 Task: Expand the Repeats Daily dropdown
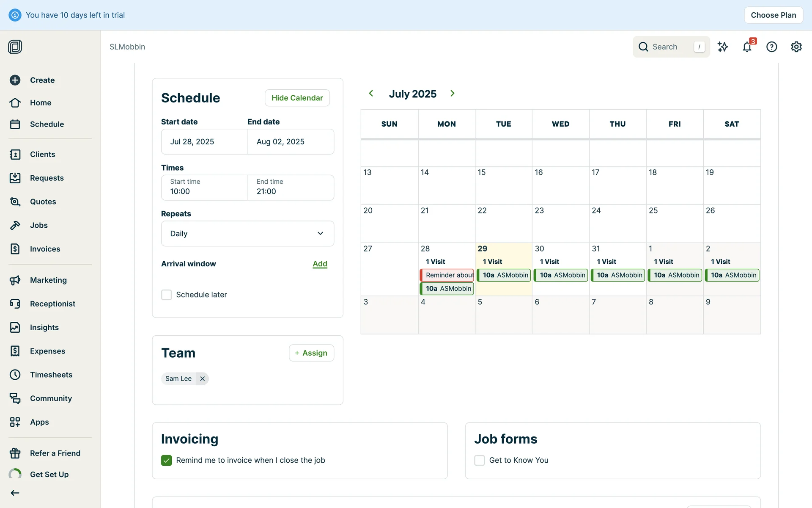tap(247, 234)
